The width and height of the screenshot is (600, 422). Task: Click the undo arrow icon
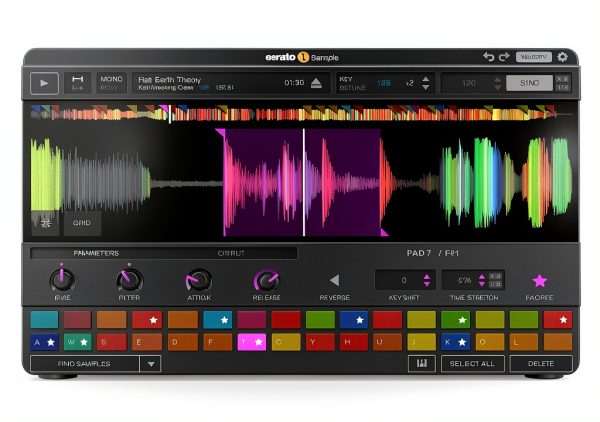(x=489, y=57)
